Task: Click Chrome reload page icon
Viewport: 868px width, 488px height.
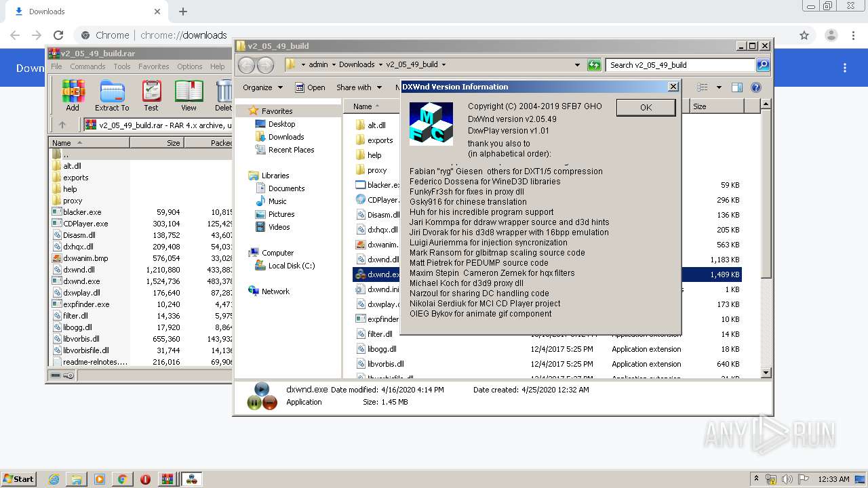Action: (58, 35)
